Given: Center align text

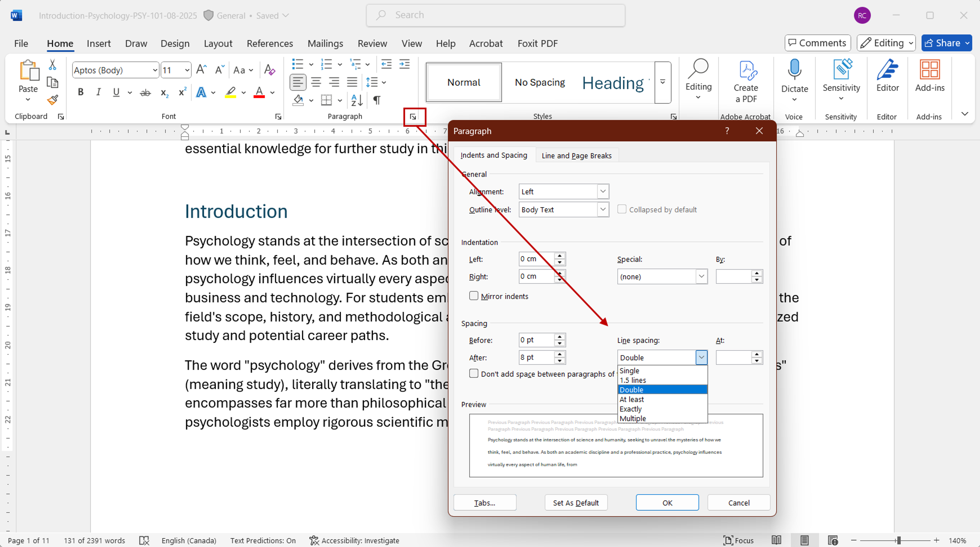Looking at the screenshot, I should [x=316, y=82].
